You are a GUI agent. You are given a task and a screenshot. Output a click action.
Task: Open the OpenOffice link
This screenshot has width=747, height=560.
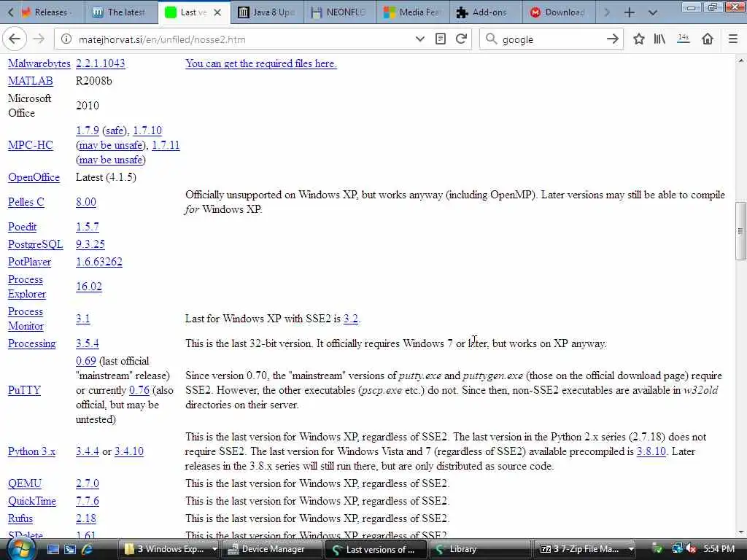(x=34, y=177)
